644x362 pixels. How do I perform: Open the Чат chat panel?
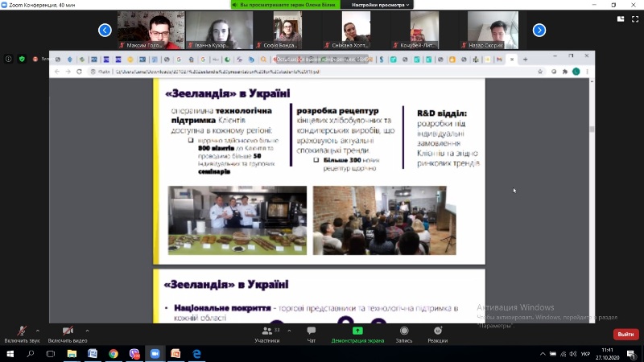click(x=312, y=334)
